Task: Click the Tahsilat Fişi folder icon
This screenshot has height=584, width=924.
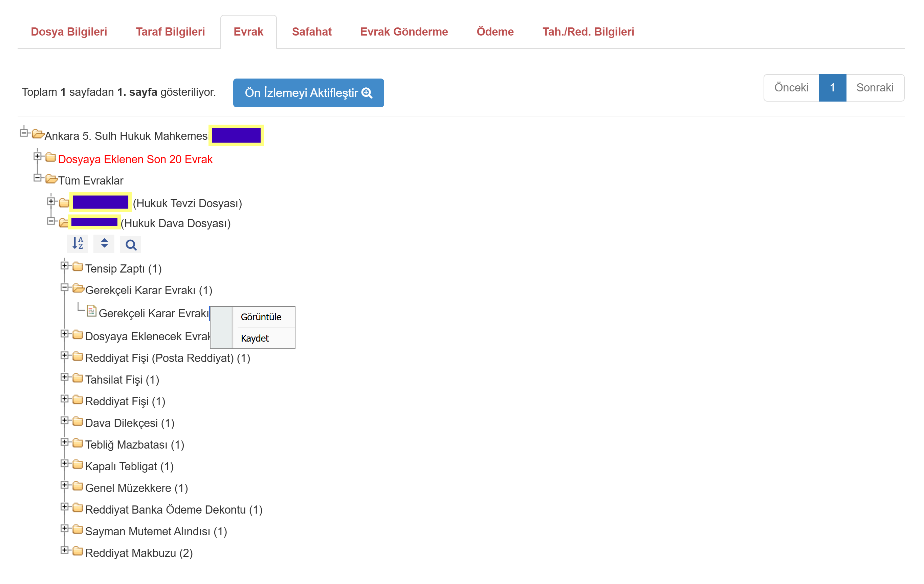Action: pos(78,378)
